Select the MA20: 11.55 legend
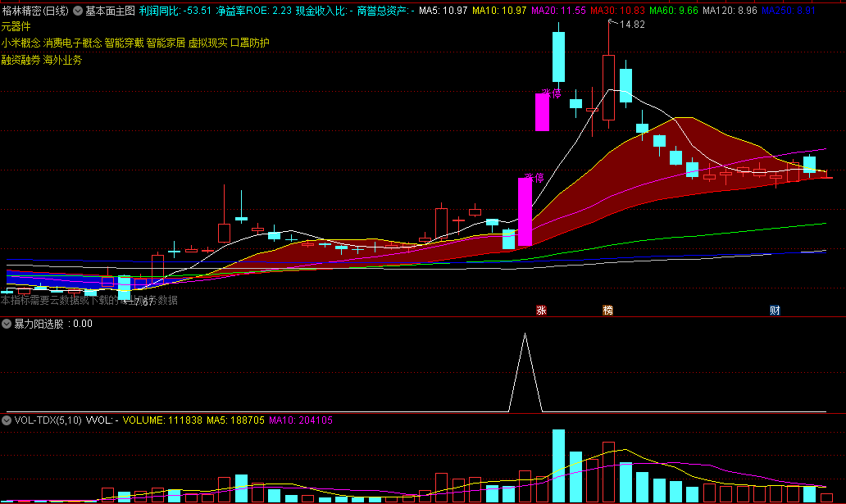This screenshot has height=504, width=846. click(558, 11)
